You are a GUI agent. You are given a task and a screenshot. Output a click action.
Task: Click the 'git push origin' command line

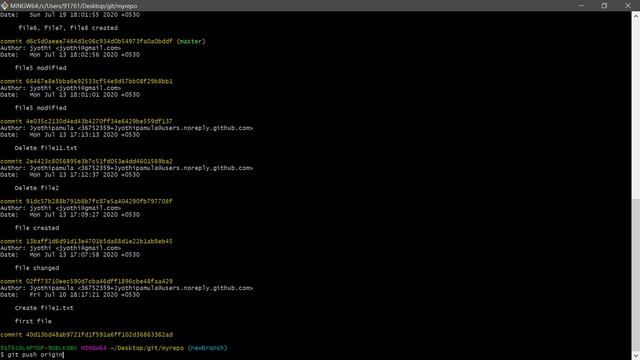coord(32,355)
